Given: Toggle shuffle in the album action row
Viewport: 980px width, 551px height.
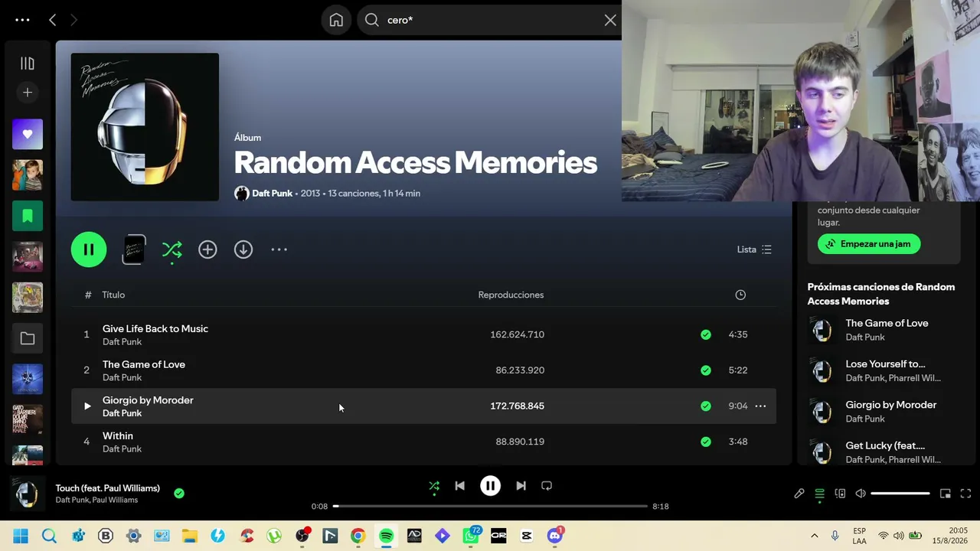Looking at the screenshot, I should [x=172, y=249].
